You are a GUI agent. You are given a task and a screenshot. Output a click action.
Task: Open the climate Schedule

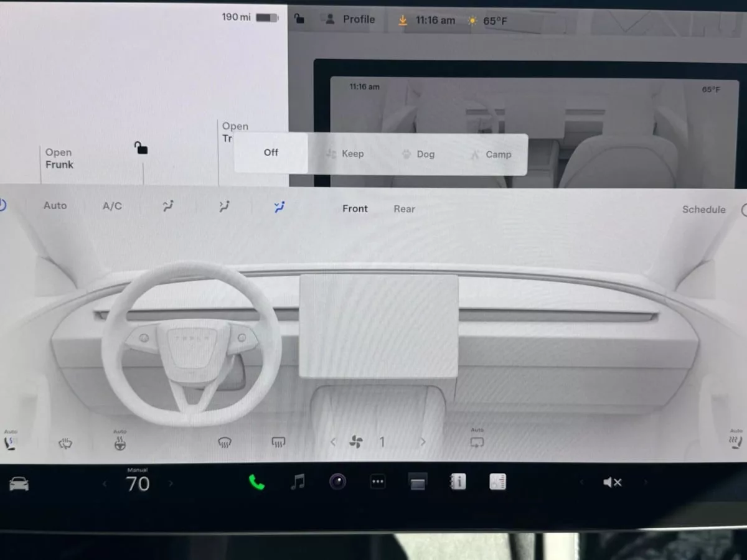tap(703, 210)
